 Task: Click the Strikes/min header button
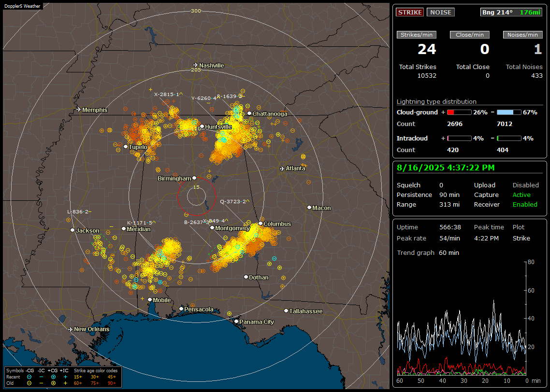416,35
